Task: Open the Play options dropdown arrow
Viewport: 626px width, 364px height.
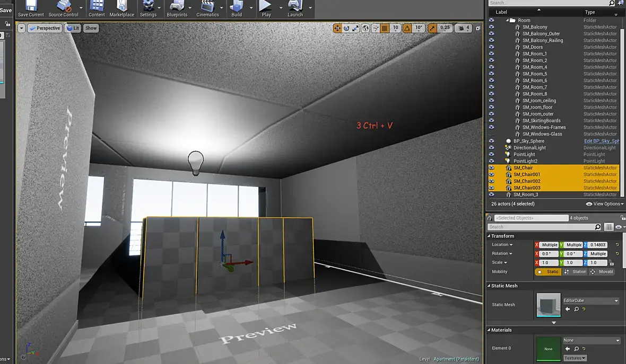Action: coord(281,7)
